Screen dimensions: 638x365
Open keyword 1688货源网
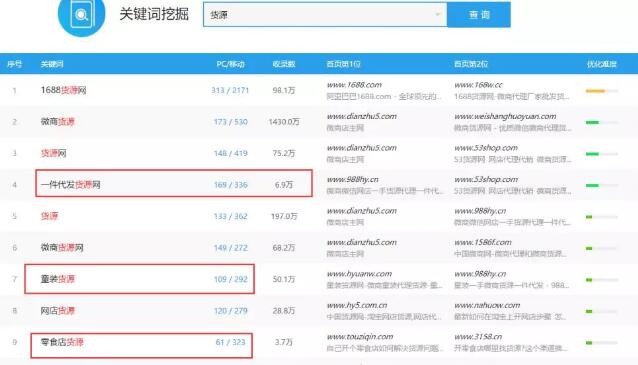63,90
